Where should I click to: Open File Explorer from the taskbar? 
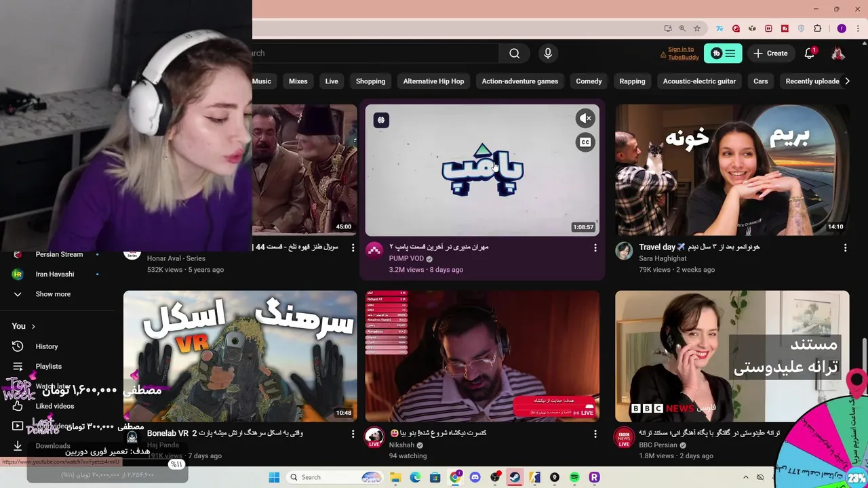pos(395,477)
